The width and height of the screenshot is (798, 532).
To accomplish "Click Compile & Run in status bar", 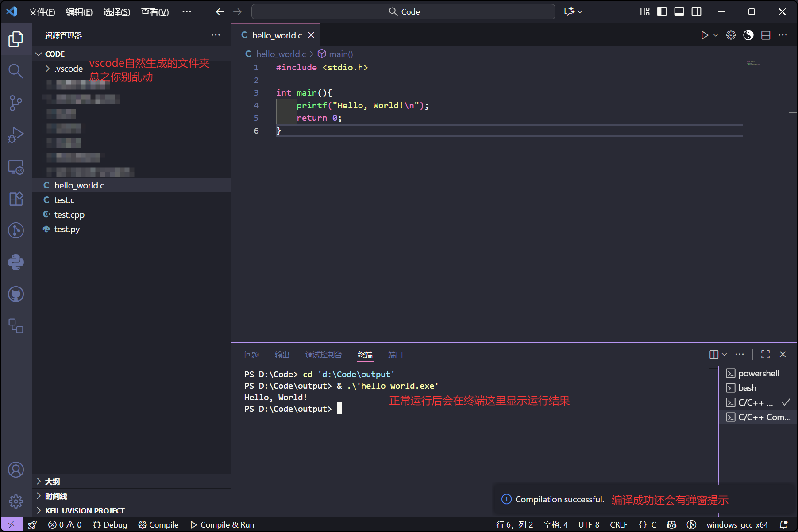I will point(222,525).
